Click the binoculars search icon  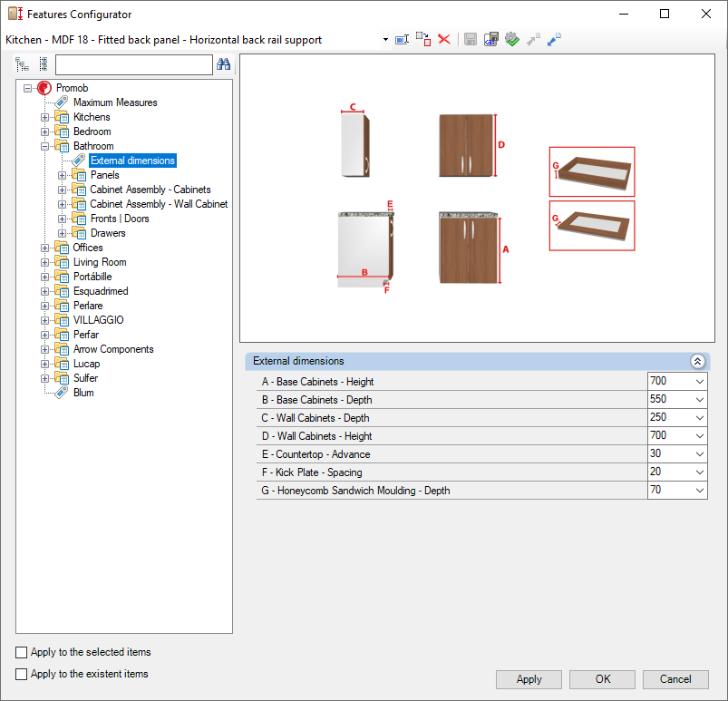pyautogui.click(x=223, y=64)
